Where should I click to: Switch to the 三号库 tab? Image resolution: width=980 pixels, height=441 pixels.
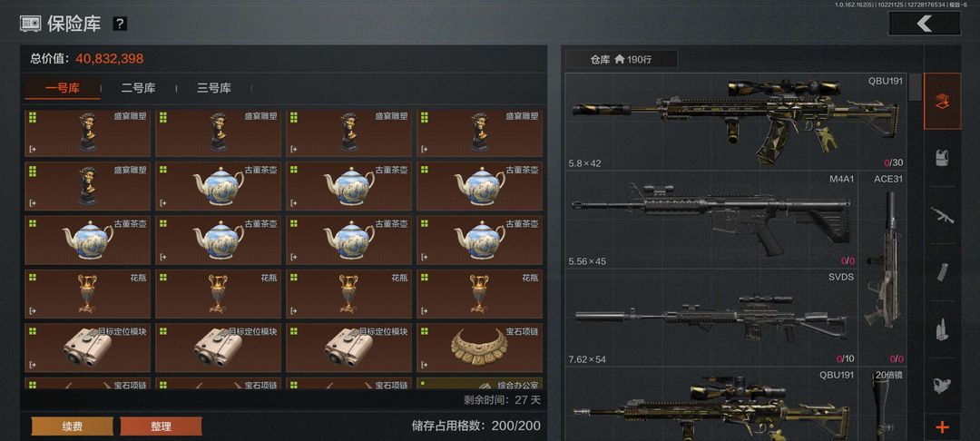[x=214, y=88]
